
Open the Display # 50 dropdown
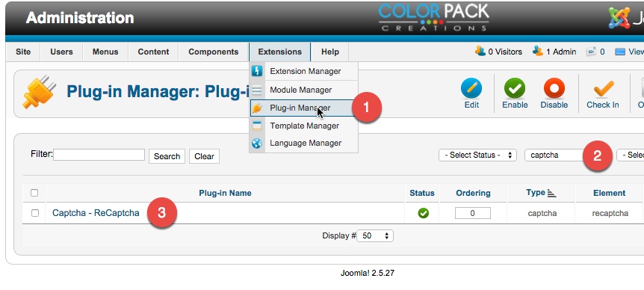375,235
